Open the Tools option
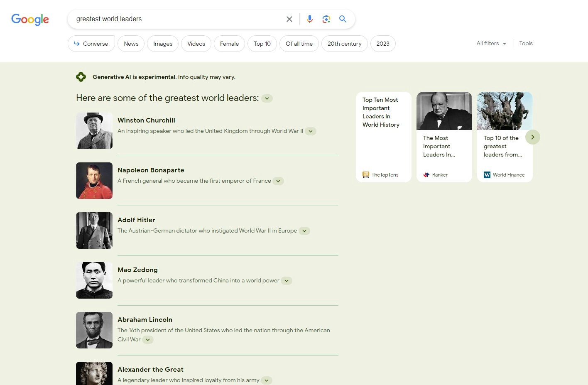Screen dimensions: 588x385 tap(526, 43)
